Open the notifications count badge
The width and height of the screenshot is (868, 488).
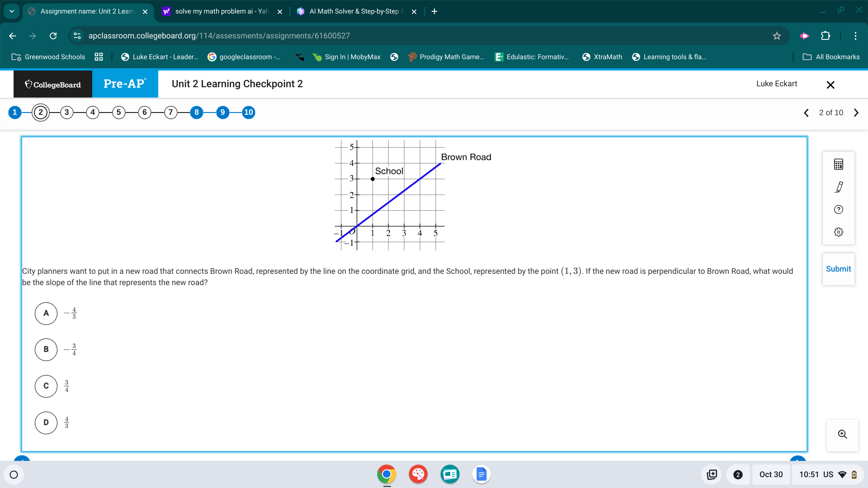(x=738, y=474)
